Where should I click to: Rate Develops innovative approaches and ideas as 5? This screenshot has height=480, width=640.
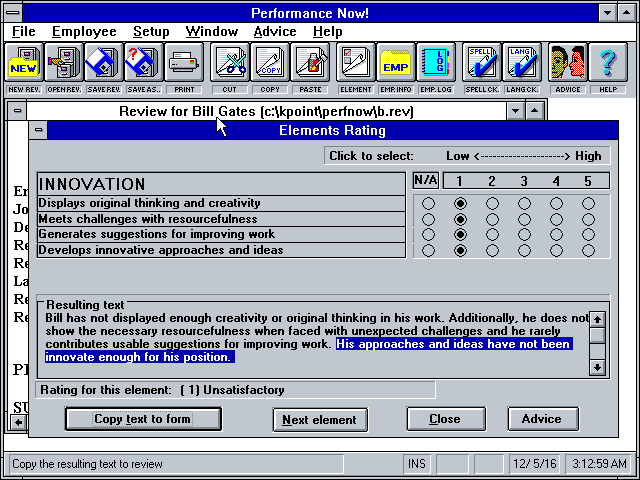point(588,250)
